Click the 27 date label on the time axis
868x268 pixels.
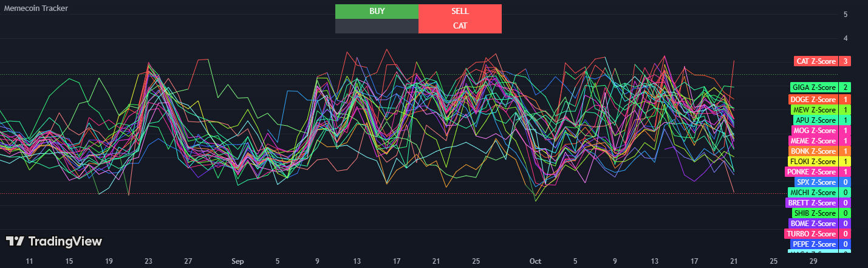pyautogui.click(x=188, y=261)
